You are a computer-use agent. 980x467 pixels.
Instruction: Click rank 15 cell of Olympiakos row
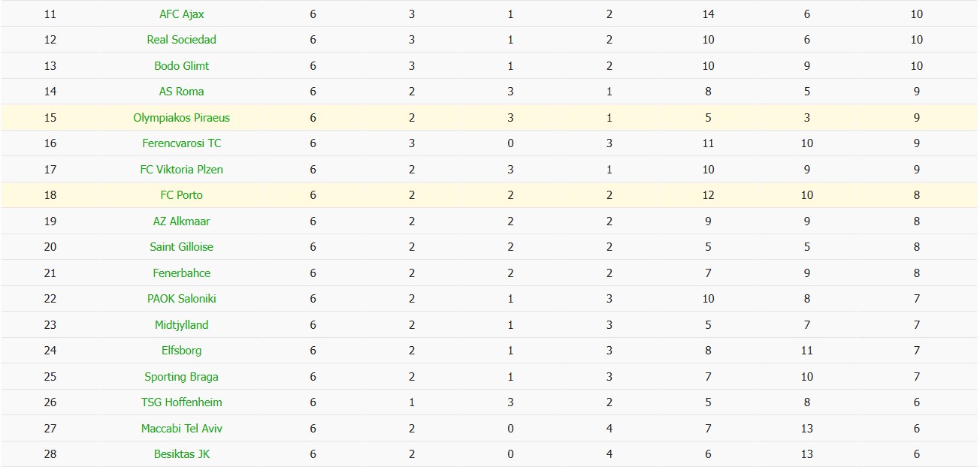[50, 118]
